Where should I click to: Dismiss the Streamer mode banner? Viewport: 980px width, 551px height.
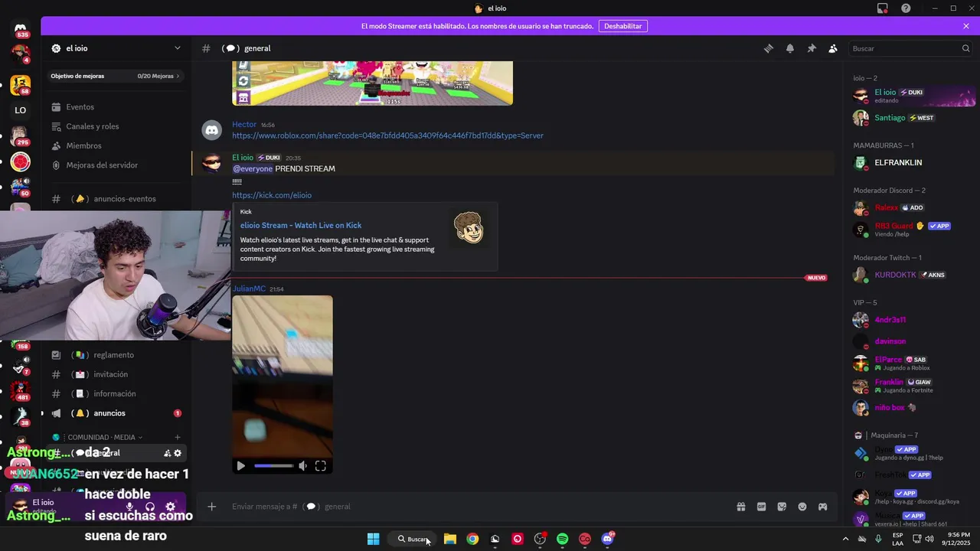[x=966, y=26]
